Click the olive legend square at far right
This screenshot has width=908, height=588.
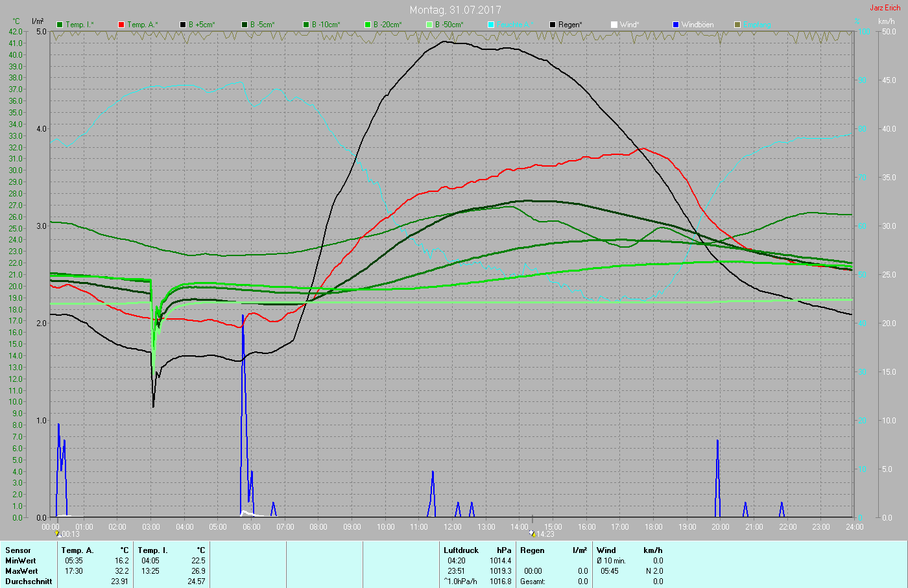737,25
